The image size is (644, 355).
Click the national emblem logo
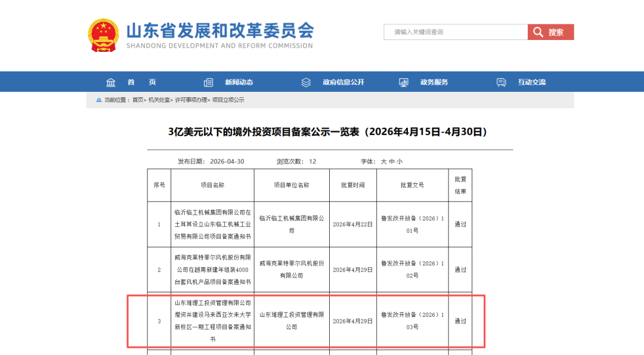pos(104,35)
